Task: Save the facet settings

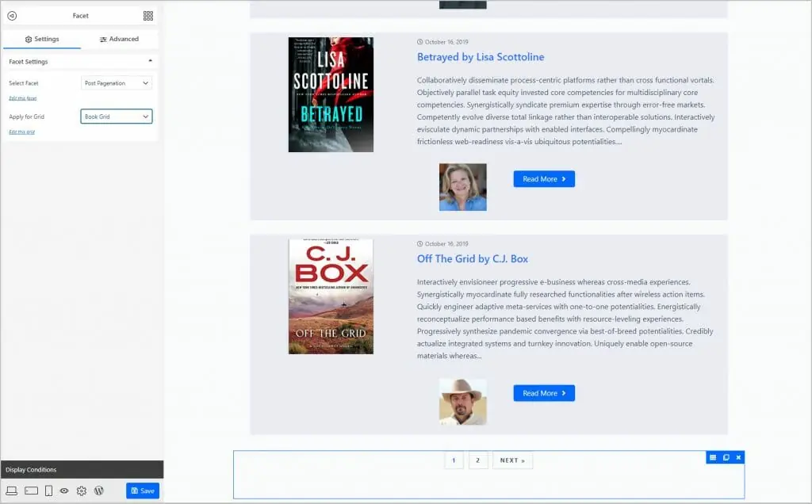Action: point(143,491)
